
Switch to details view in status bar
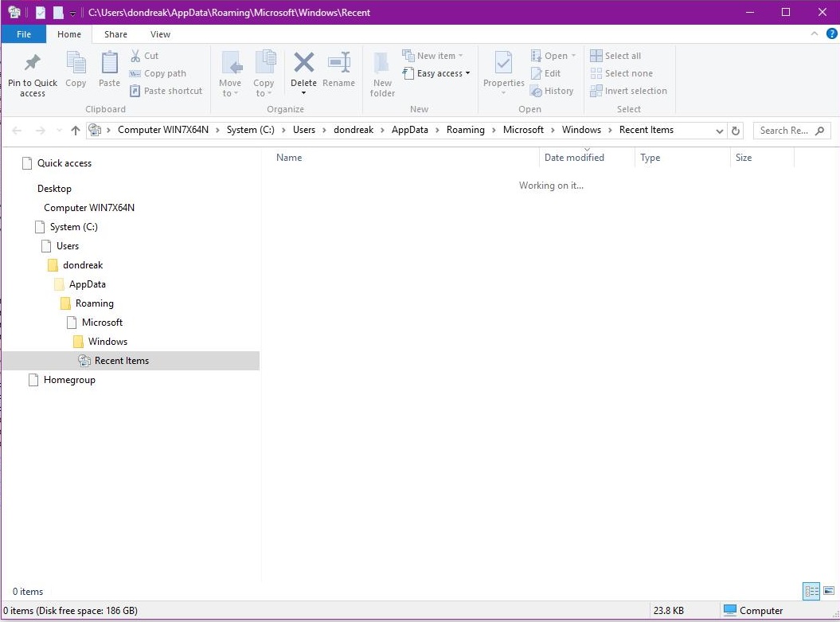click(811, 591)
